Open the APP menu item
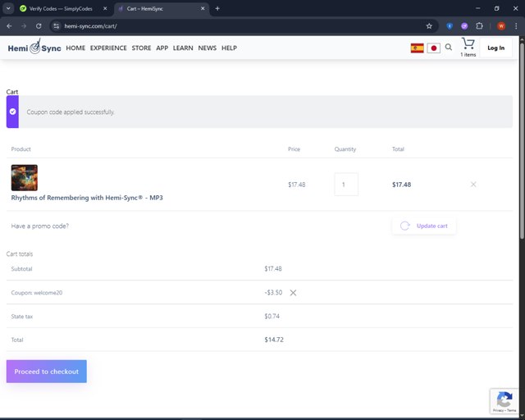Image resolution: width=525 pixels, height=420 pixels. (x=162, y=48)
